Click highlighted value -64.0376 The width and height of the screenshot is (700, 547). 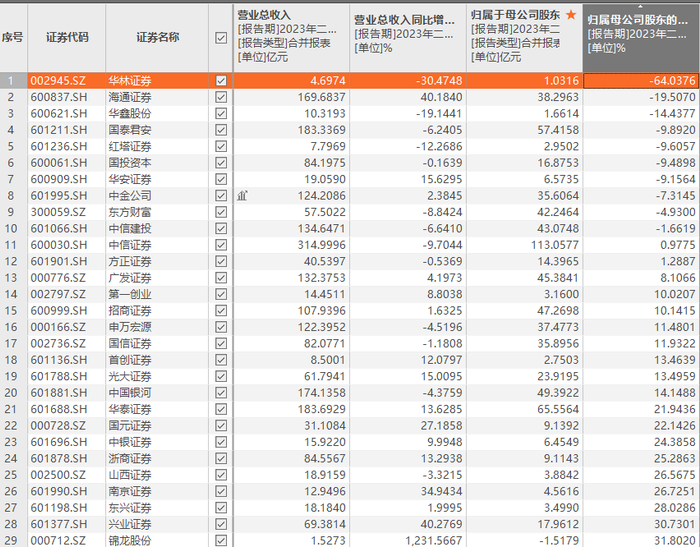672,81
